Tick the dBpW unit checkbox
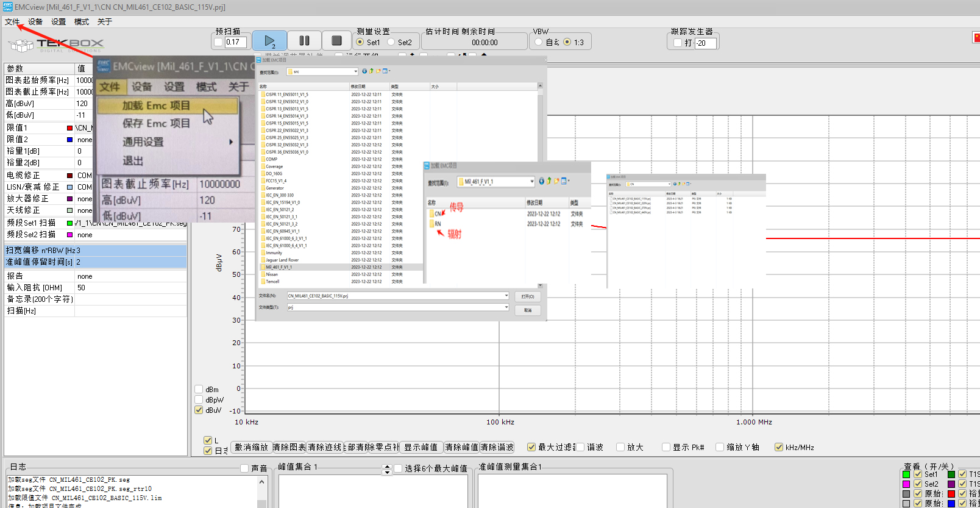 click(199, 400)
